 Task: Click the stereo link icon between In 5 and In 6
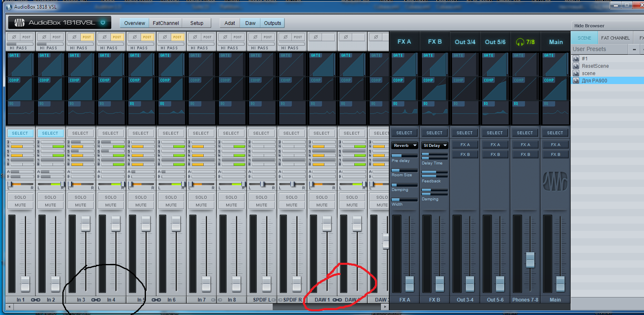[x=156, y=300]
